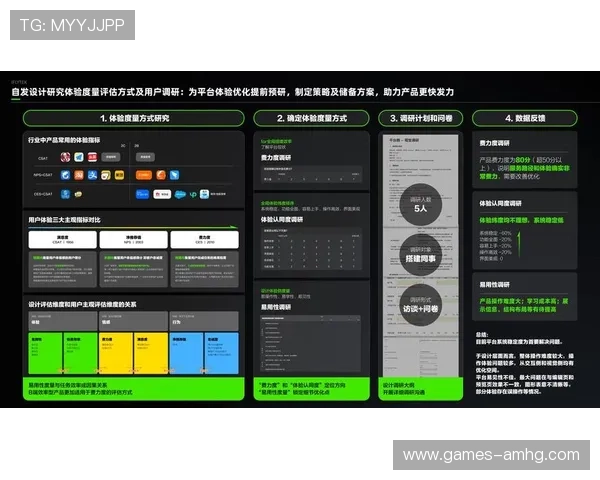This screenshot has height=480, width=600.
Task: Click the 'NPS+CSAT' row label
Action: pos(43,175)
